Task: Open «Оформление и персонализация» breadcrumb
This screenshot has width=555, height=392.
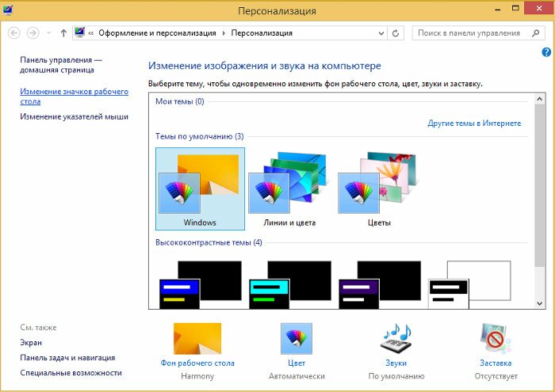Action: [x=157, y=33]
